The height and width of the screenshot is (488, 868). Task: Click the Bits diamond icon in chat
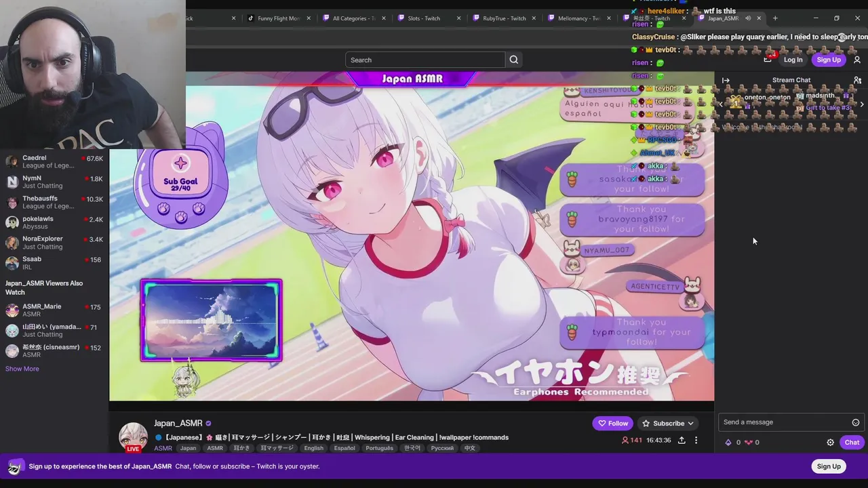pos(729,443)
